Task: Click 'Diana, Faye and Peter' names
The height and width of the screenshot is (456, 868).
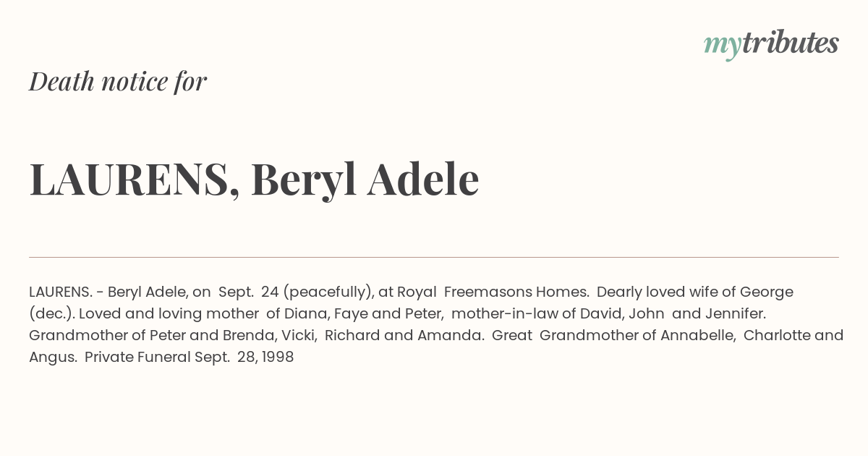Action: [x=363, y=314]
